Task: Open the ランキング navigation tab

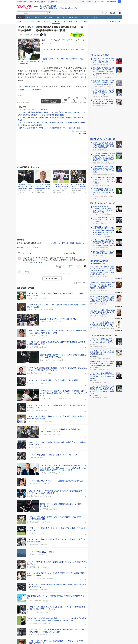Action: click(x=86, y=17)
